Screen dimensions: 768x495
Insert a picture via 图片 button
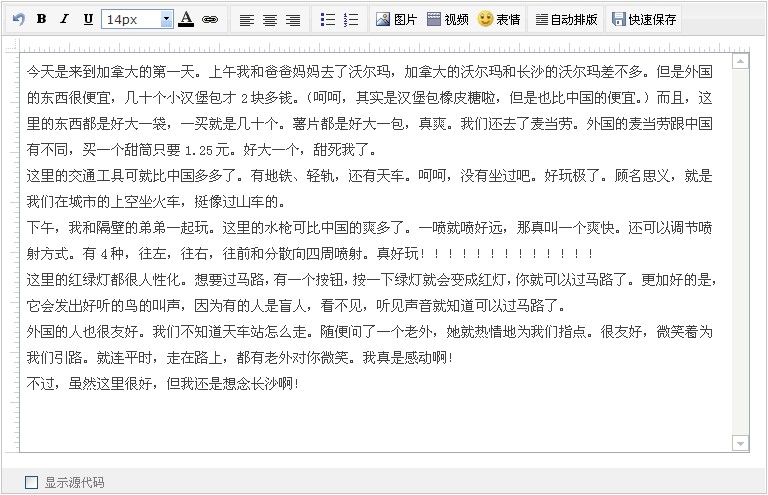(396, 20)
